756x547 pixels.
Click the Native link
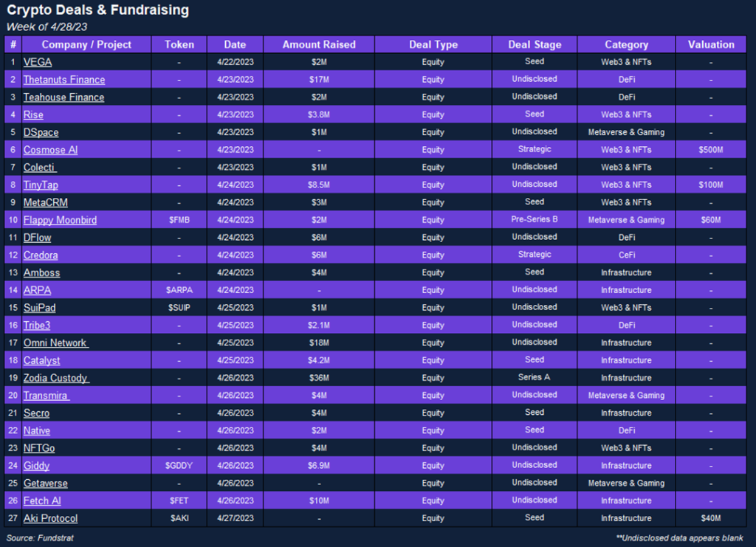(x=37, y=431)
